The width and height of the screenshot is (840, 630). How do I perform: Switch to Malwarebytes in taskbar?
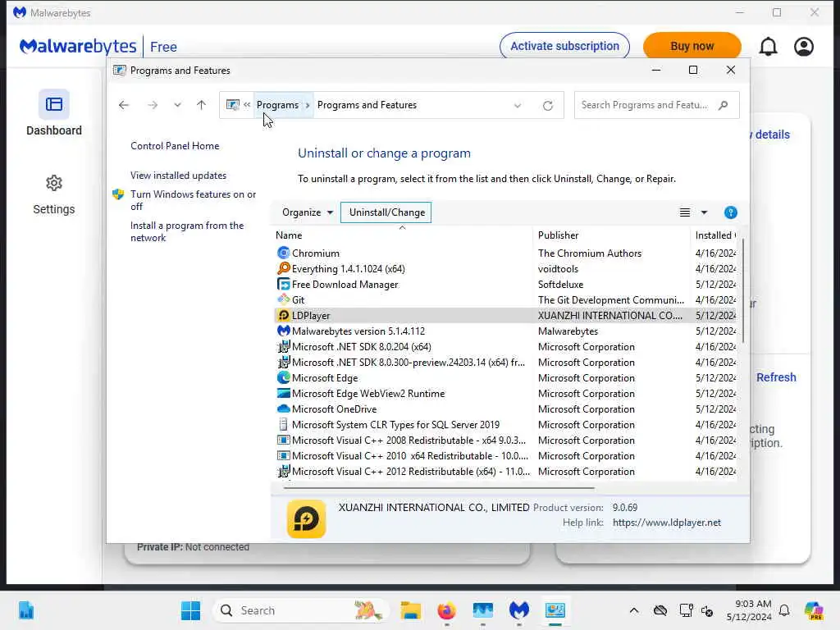[x=518, y=610]
